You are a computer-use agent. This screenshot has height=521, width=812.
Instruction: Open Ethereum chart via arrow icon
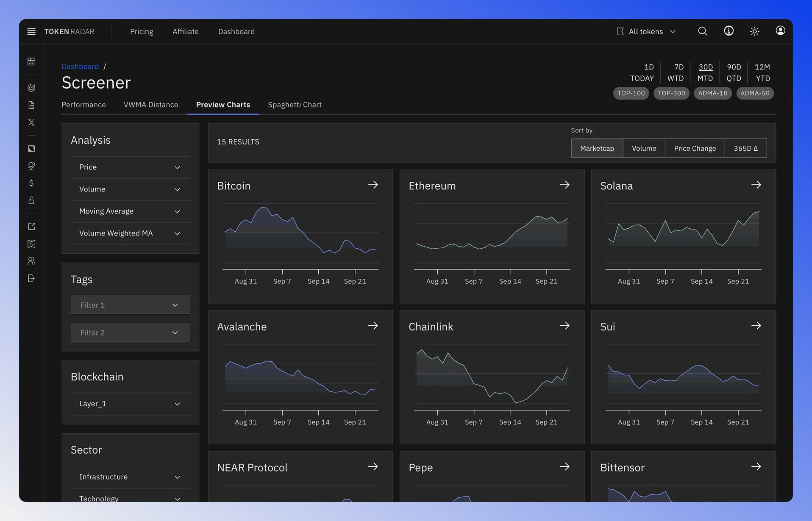tap(565, 185)
